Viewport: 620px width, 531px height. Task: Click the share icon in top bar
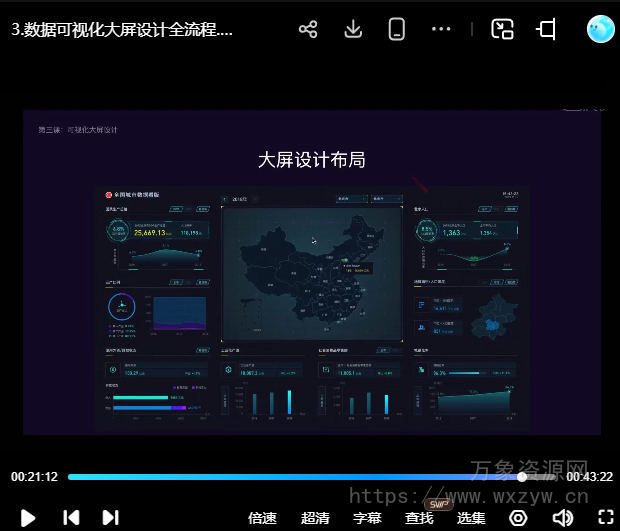[x=308, y=29]
